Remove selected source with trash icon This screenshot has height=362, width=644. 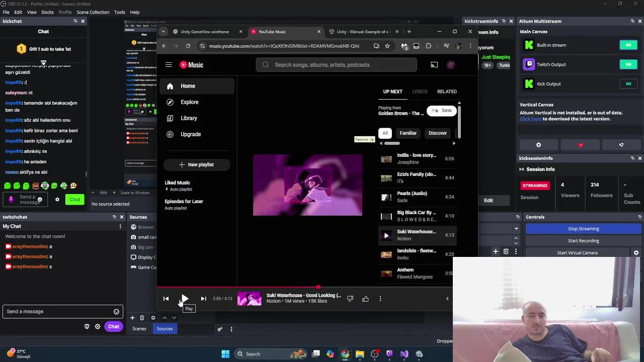pyautogui.click(x=142, y=318)
